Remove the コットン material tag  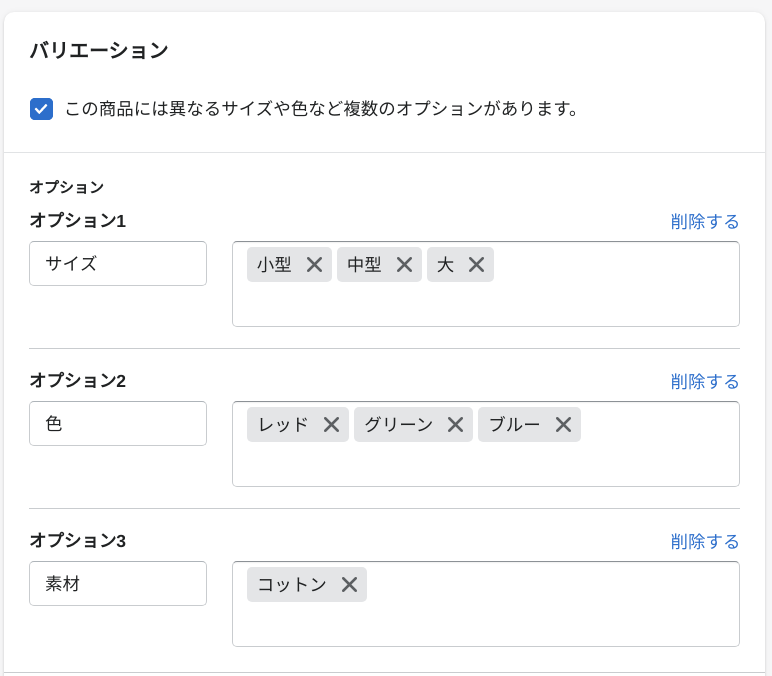(350, 584)
